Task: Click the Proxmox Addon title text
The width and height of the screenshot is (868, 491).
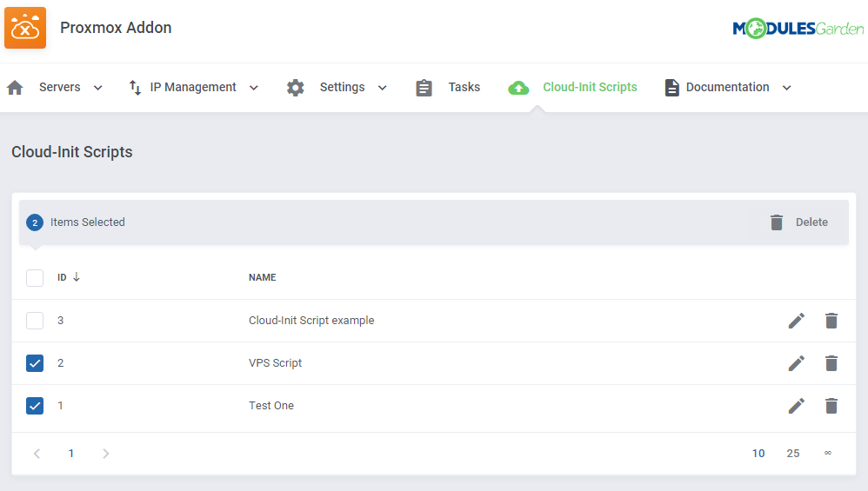Action: point(116,28)
